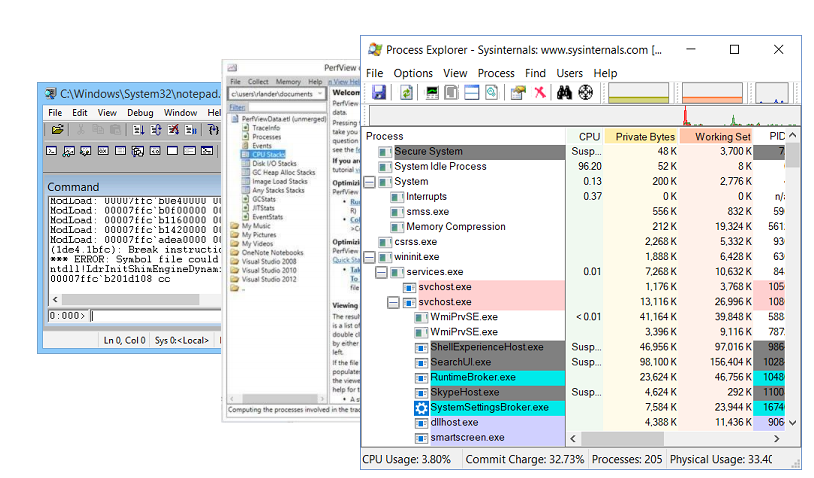Screen dimensions: 814x478
Task: Click the Restart icon in WinDbg toolbar
Action: point(156,129)
